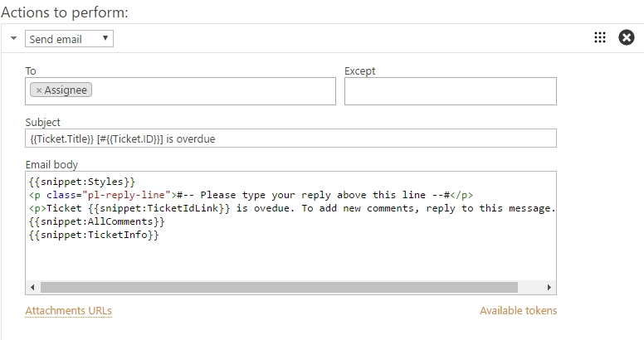Click the drag handle grid icon
644x340 pixels.
click(x=600, y=38)
